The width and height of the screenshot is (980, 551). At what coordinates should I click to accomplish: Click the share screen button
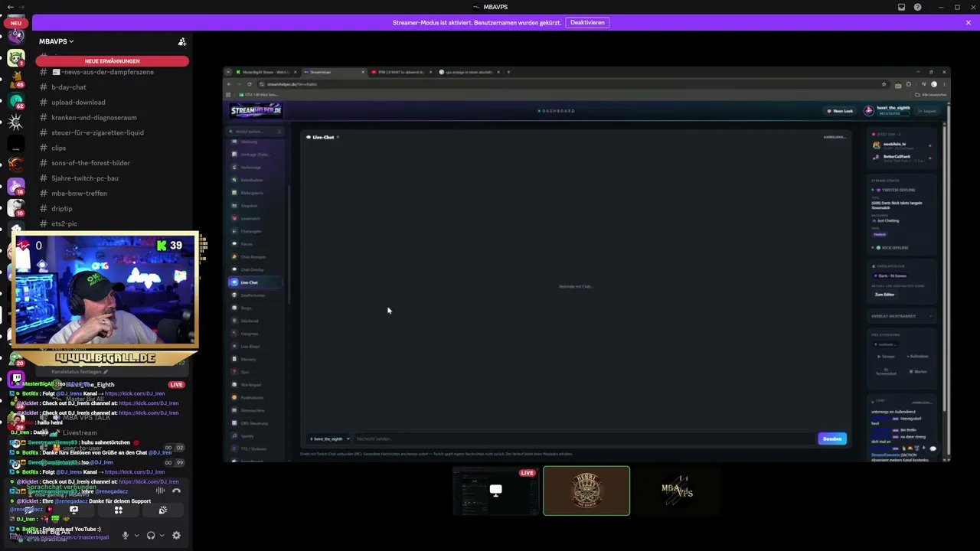(74, 510)
